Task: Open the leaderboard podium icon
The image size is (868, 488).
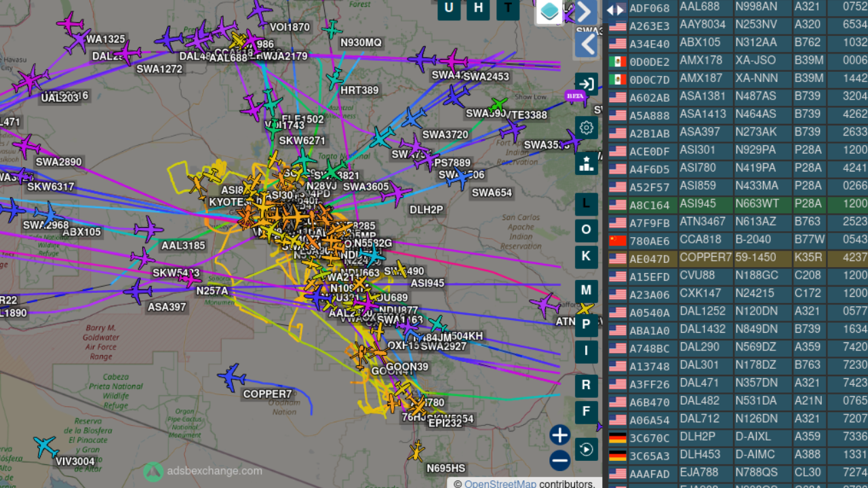Action: pyautogui.click(x=587, y=163)
